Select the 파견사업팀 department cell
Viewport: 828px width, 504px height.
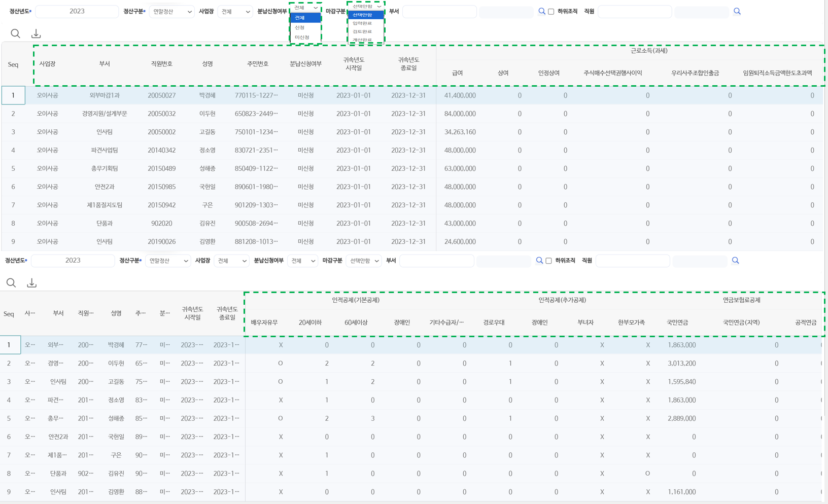tap(105, 150)
